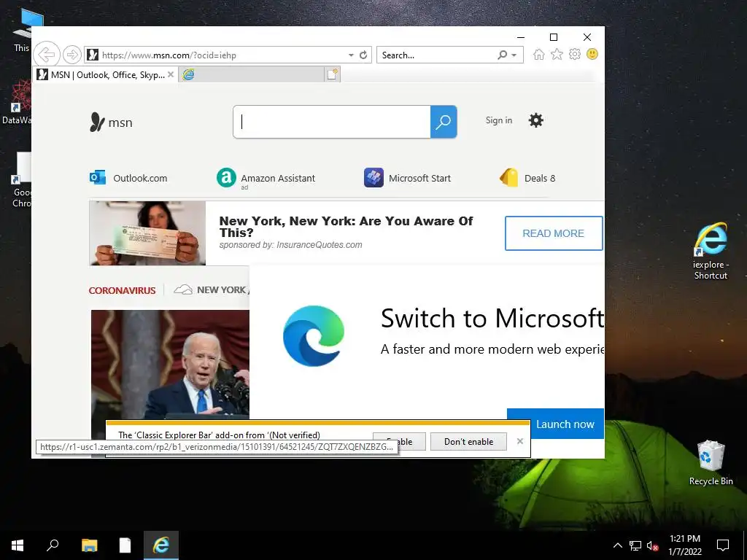Viewport: 747px width, 560px height.
Task: Select the Recycle Bin desktop icon
Action: pos(711,462)
